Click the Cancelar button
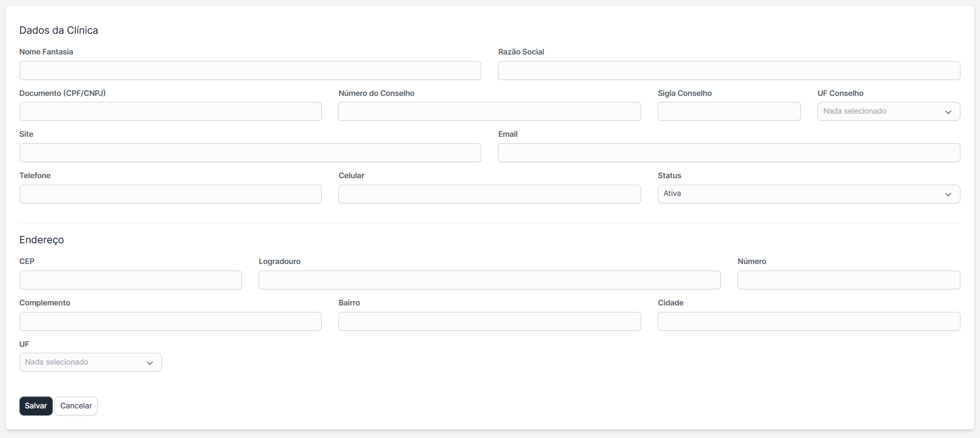Image resolution: width=980 pixels, height=438 pixels. (76, 406)
